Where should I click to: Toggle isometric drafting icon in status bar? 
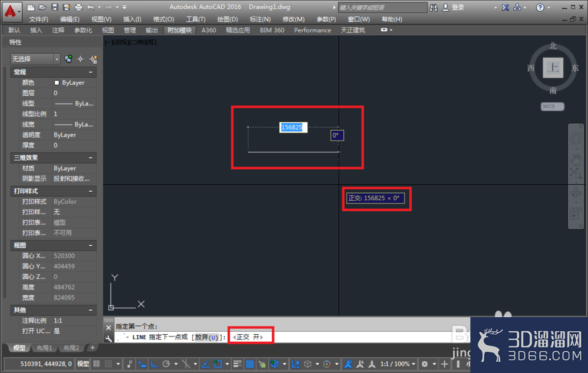186,364
